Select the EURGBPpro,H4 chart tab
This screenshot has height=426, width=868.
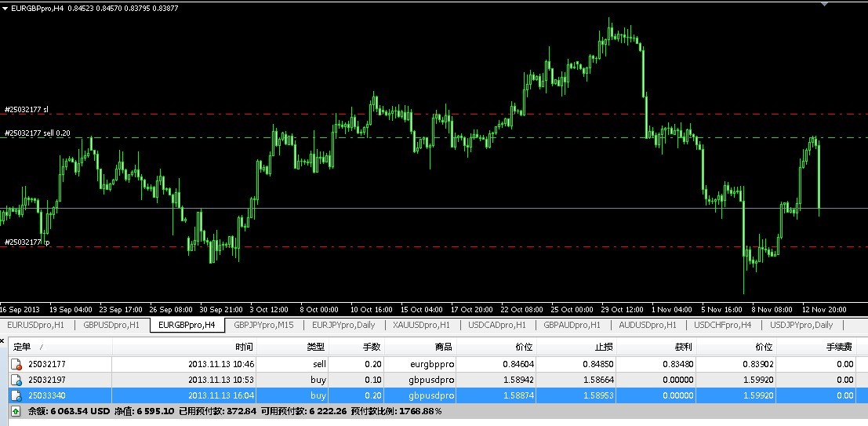[187, 325]
